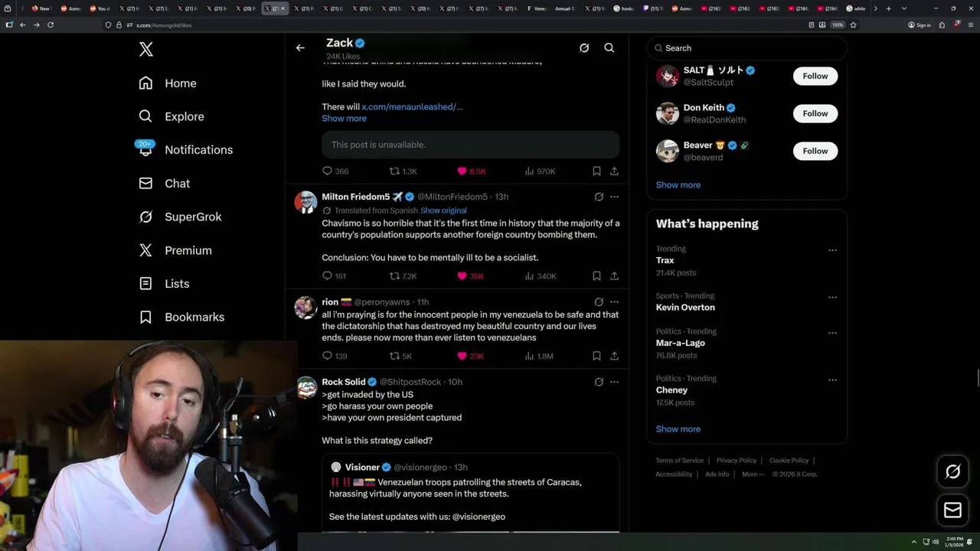Open Grok action on rion post
Screen dimensions: 980x551
point(599,302)
